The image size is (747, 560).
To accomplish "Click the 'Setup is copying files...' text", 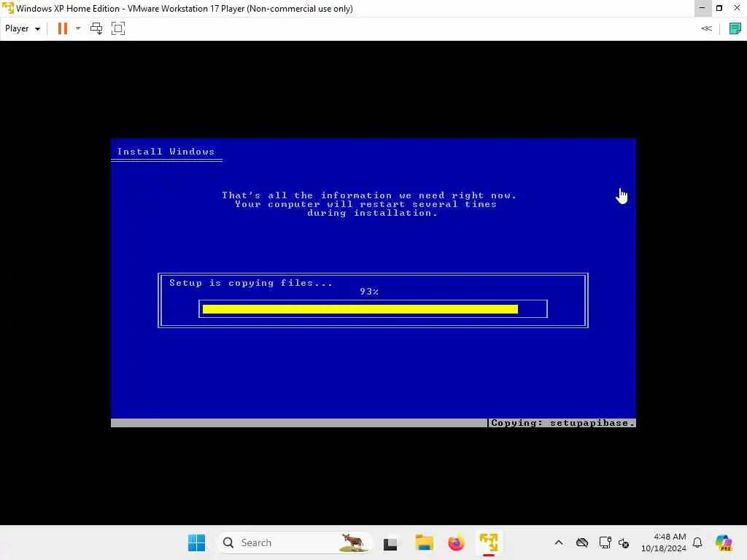I will point(251,283).
